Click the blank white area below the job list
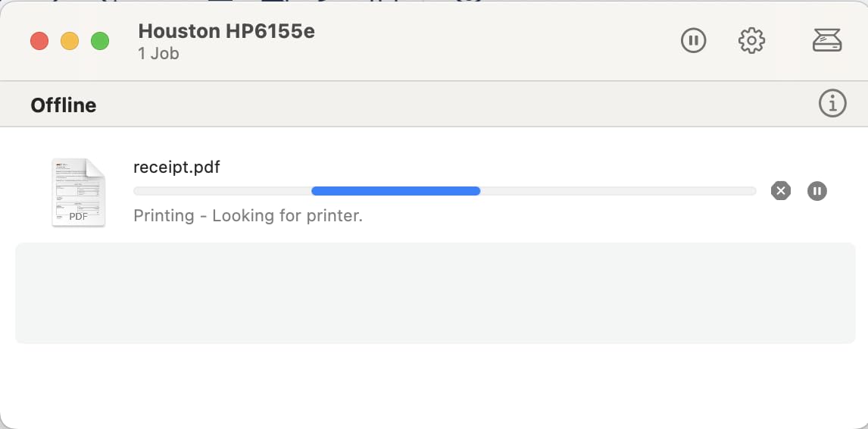 tap(434, 387)
